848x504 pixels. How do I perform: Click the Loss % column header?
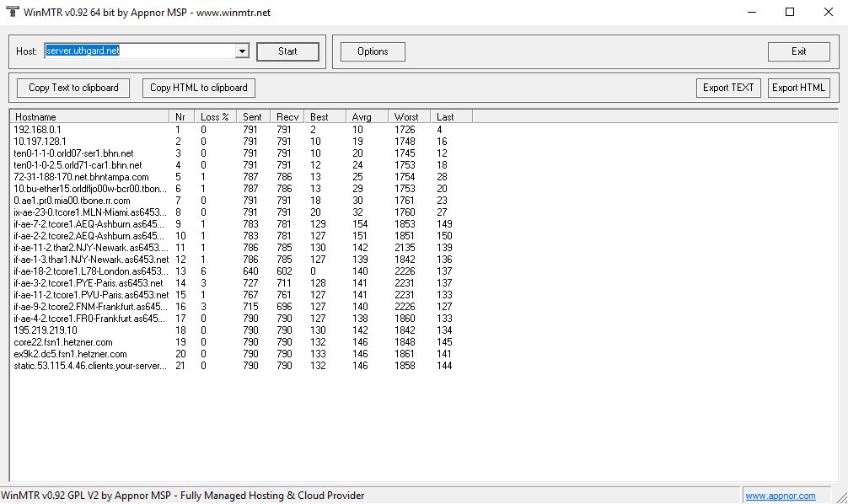click(214, 116)
